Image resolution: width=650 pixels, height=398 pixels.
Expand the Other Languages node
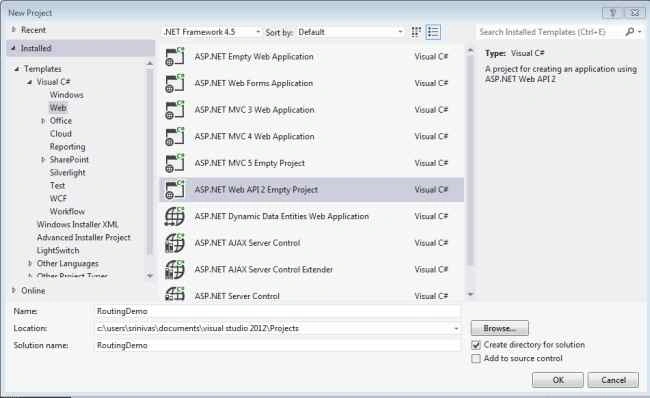pos(30,263)
